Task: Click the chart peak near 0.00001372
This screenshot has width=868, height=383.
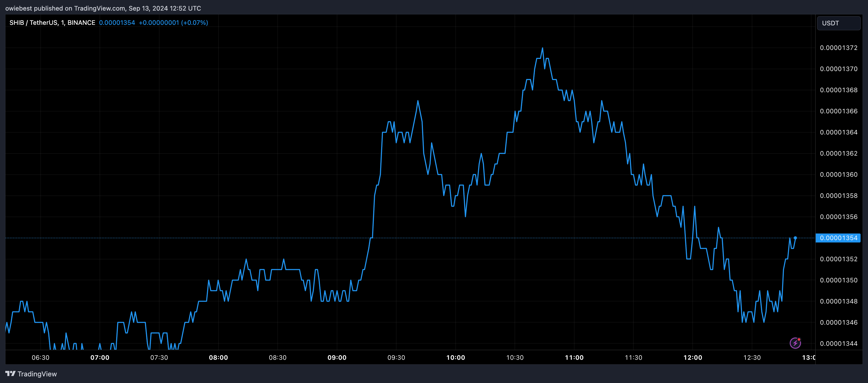Action: point(542,48)
